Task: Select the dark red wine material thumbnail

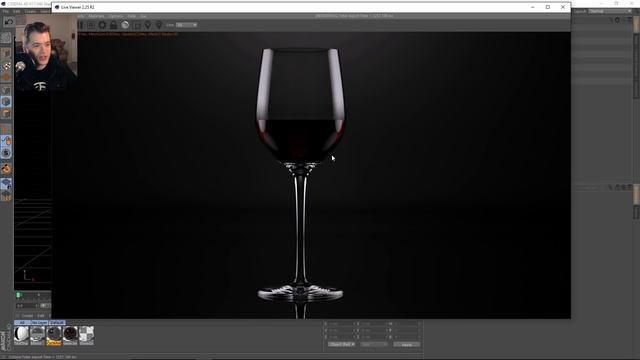Action: (x=70, y=335)
